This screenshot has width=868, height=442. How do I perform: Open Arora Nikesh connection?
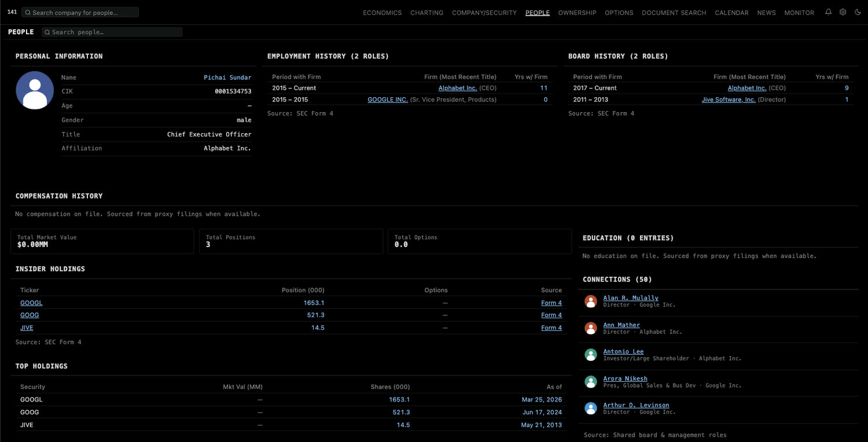coord(625,379)
